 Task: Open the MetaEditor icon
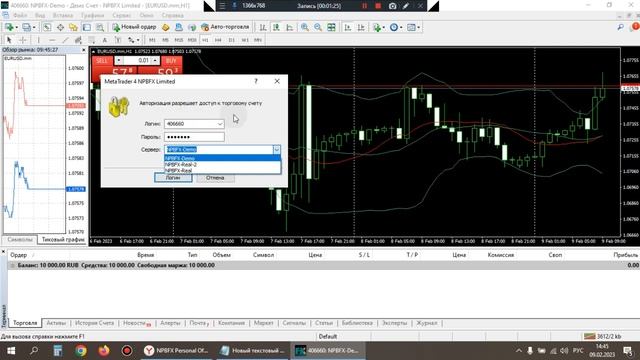[x=166, y=27]
